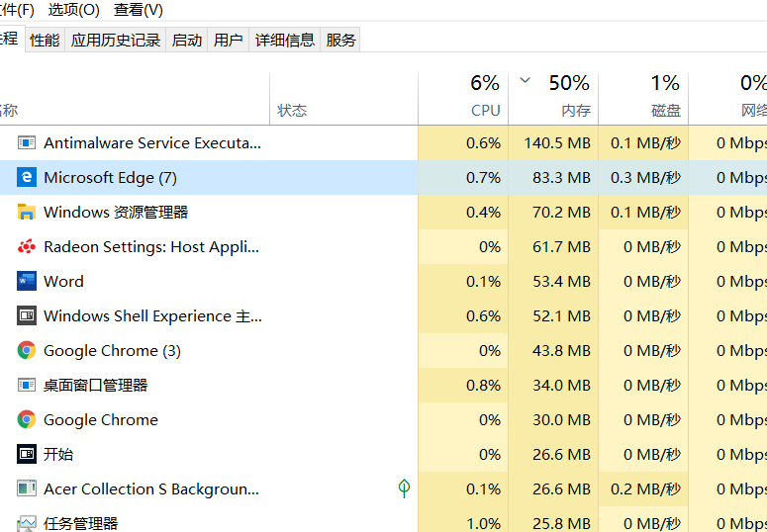The image size is (767, 532).
Task: Click the Windows Shell Experience icon
Action: (x=27, y=316)
